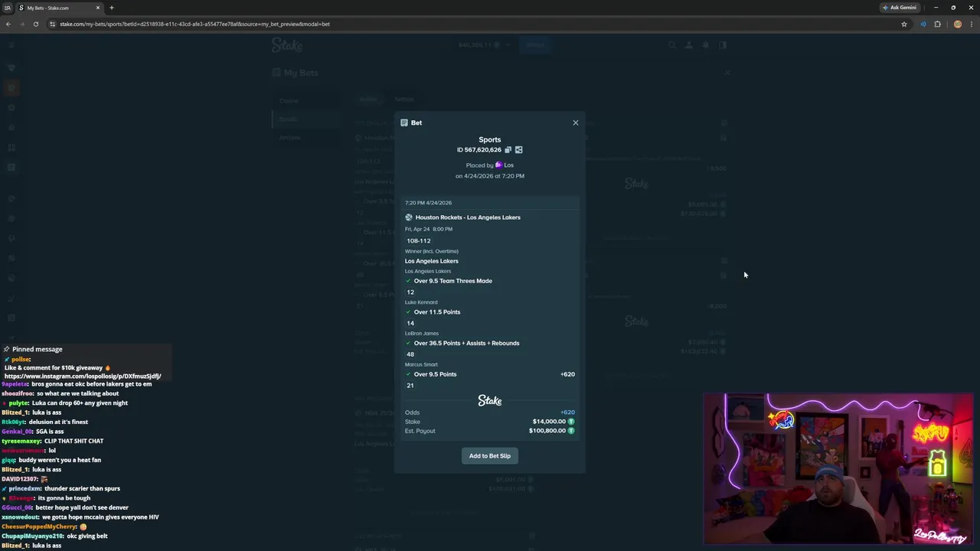Click the Stake logo in the page header
The image size is (980, 551).
click(287, 45)
